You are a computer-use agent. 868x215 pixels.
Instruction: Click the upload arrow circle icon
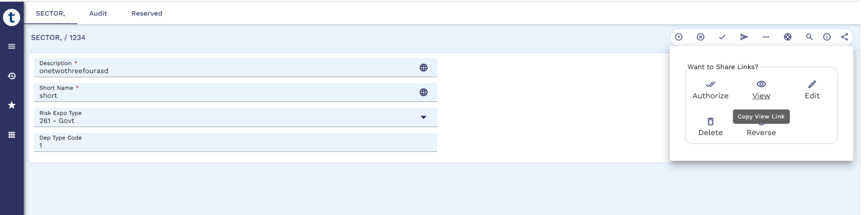tap(678, 37)
